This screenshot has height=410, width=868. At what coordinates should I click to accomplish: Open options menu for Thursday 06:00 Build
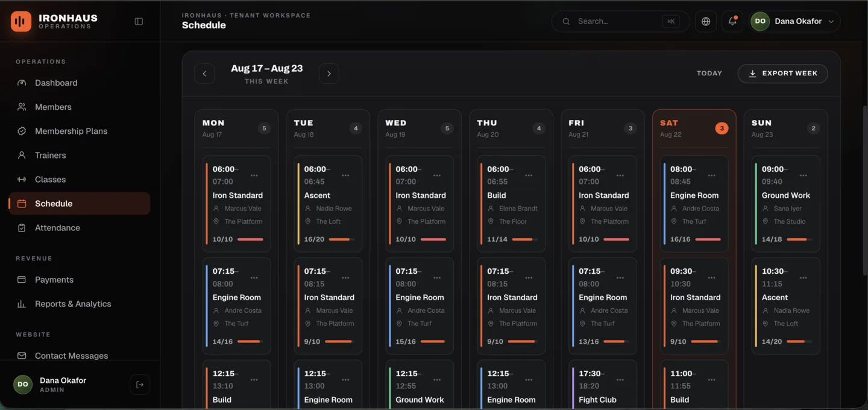click(529, 175)
